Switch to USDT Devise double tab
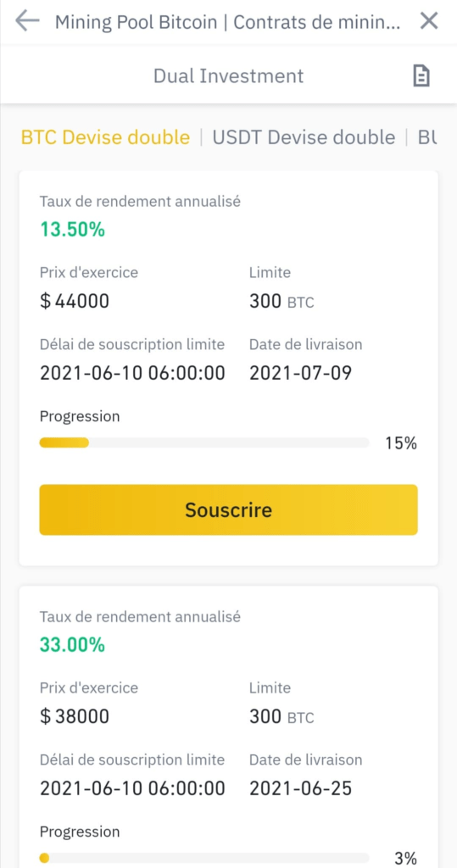This screenshot has height=868, width=457. (x=304, y=136)
